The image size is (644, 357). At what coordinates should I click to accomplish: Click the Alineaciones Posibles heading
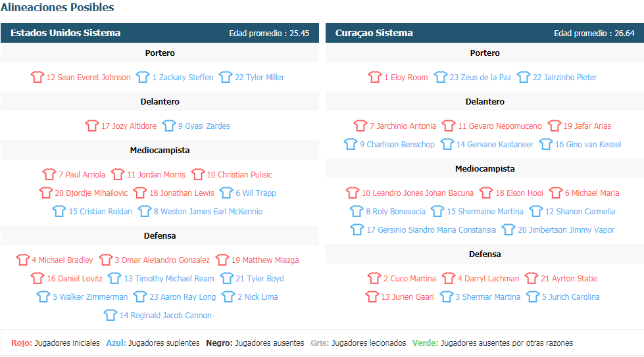point(57,7)
